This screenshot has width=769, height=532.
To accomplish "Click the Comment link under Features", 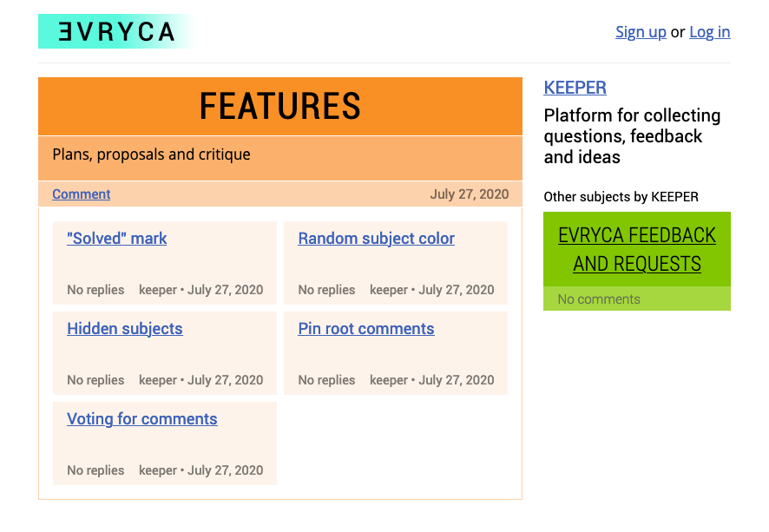I will coord(82,194).
